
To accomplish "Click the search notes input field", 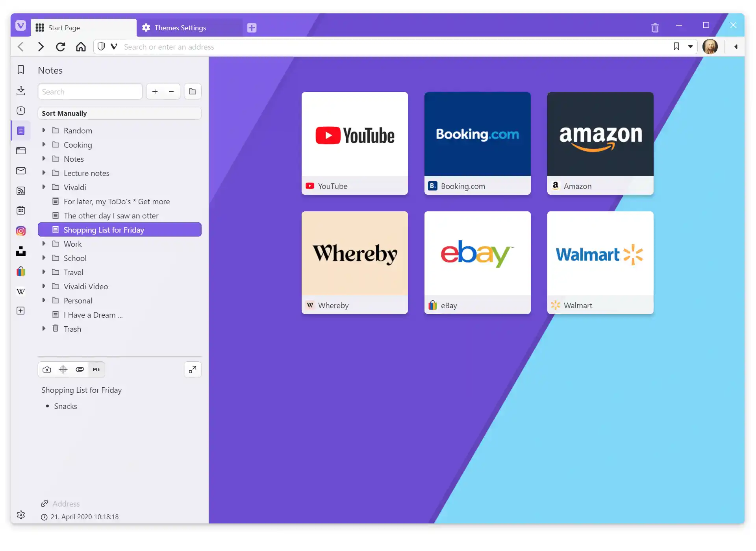I will click(90, 91).
